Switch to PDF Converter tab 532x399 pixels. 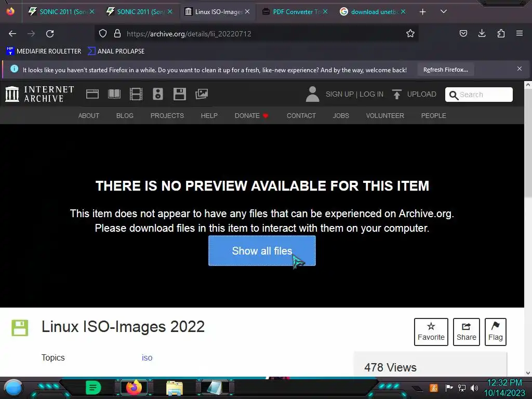295,12
